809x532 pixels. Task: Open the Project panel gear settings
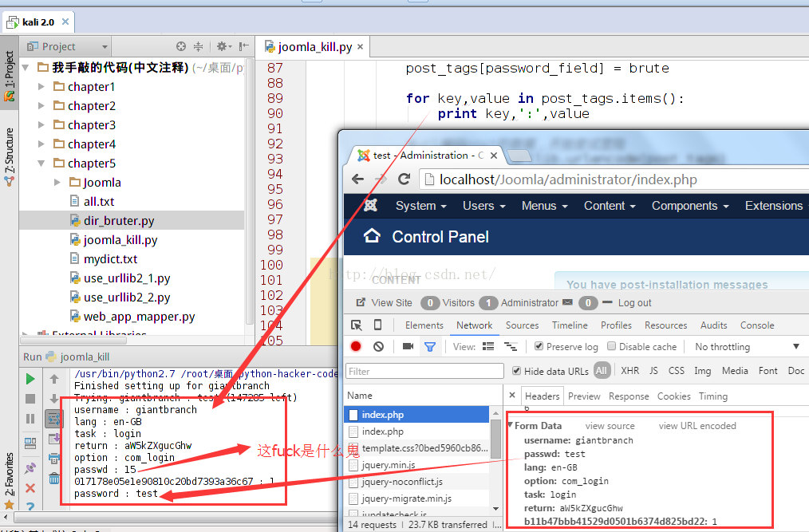point(223,46)
